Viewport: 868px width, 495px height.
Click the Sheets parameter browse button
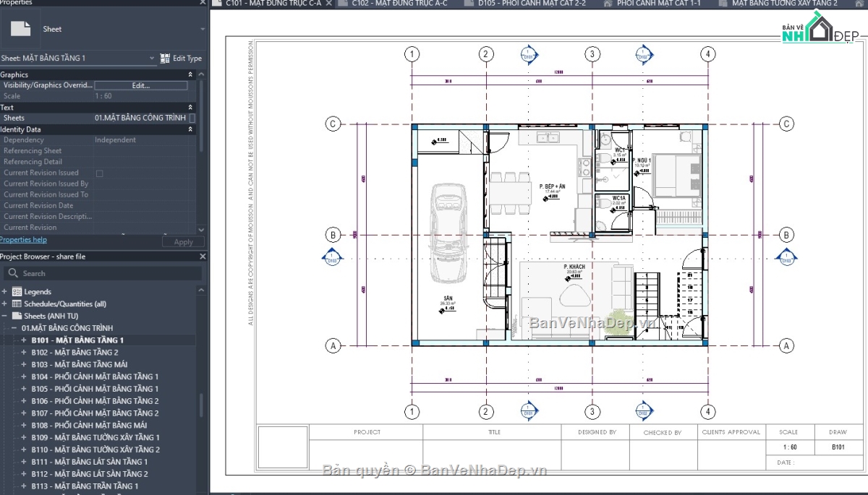[192, 118]
